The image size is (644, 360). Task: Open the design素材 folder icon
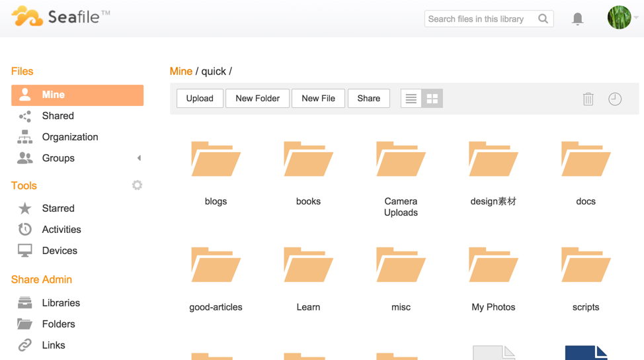click(493, 159)
